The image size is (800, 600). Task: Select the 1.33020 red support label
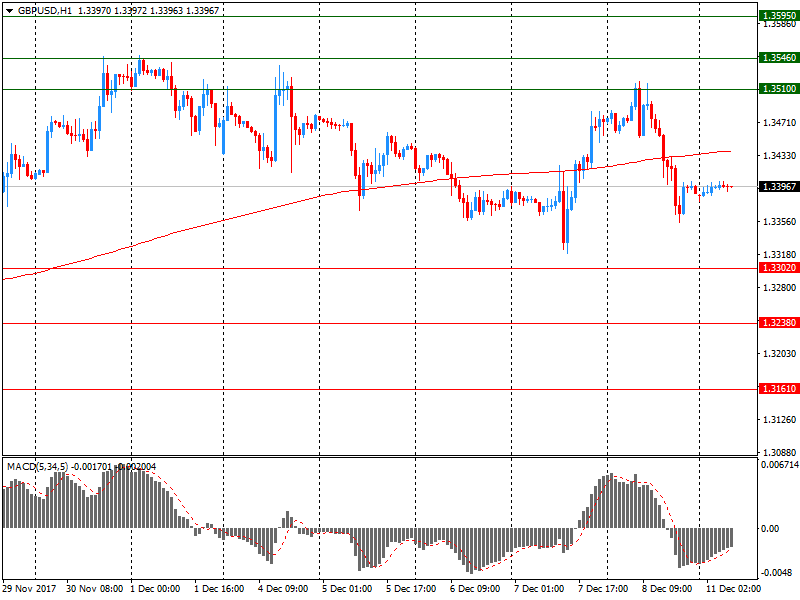coord(779,268)
